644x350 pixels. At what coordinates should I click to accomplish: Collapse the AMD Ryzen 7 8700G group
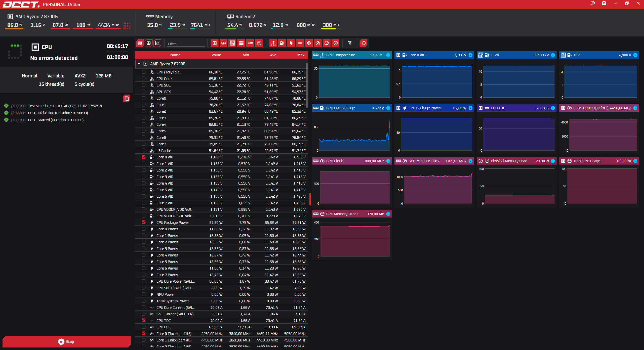139,64
